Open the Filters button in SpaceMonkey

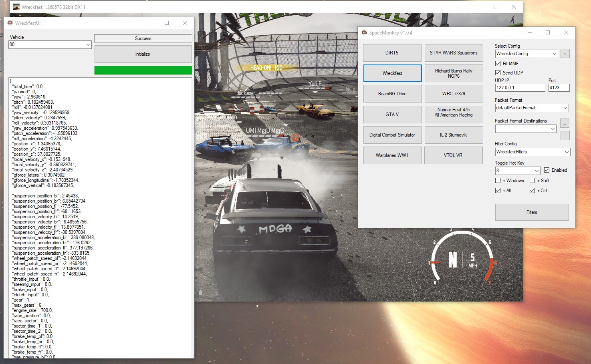pyautogui.click(x=532, y=212)
